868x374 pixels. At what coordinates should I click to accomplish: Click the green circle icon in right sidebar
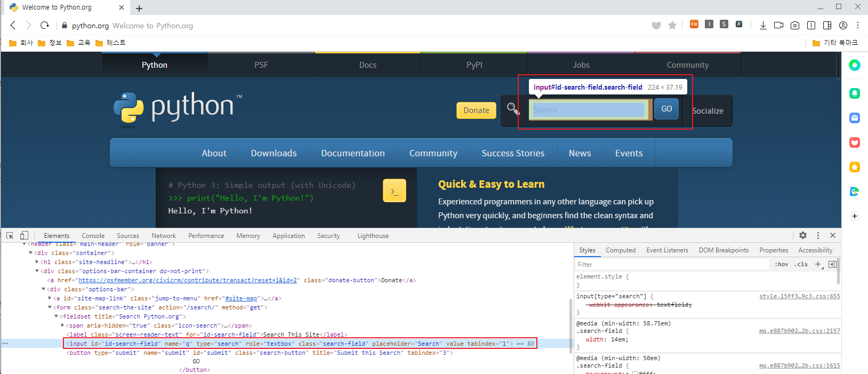[x=855, y=65]
